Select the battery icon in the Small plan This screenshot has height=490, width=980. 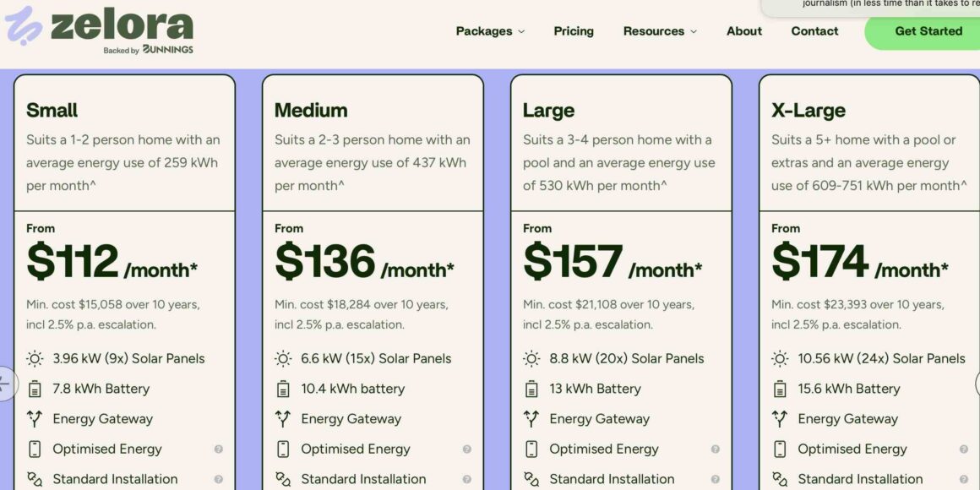pos(35,389)
